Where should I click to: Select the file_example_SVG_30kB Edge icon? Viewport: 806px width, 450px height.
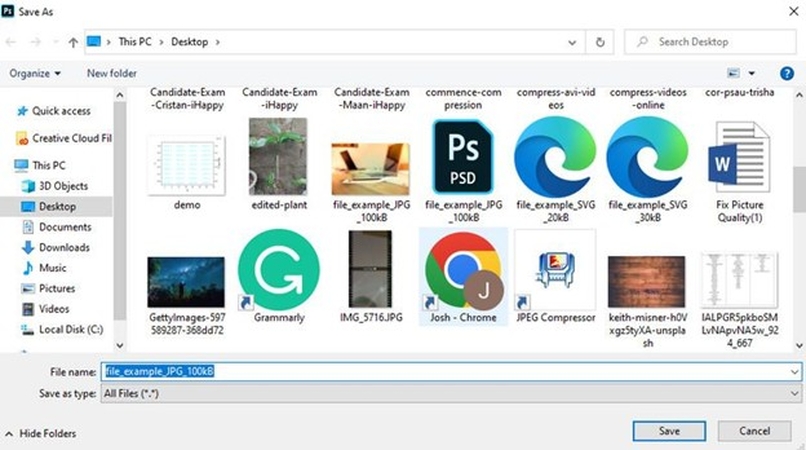[647, 157]
